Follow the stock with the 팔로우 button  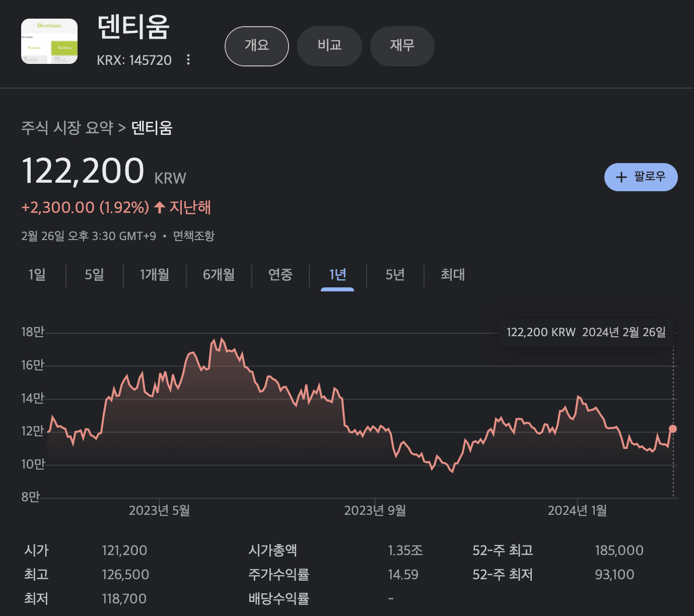641,177
